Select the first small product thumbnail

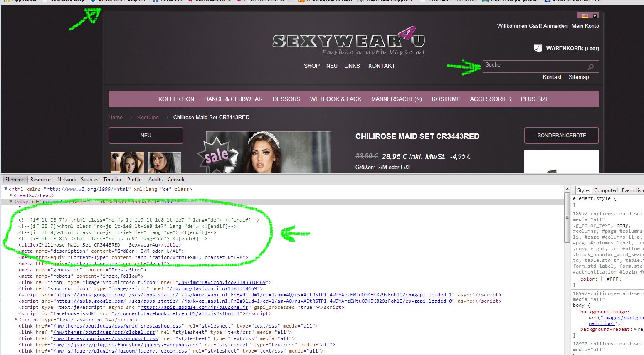click(x=127, y=162)
